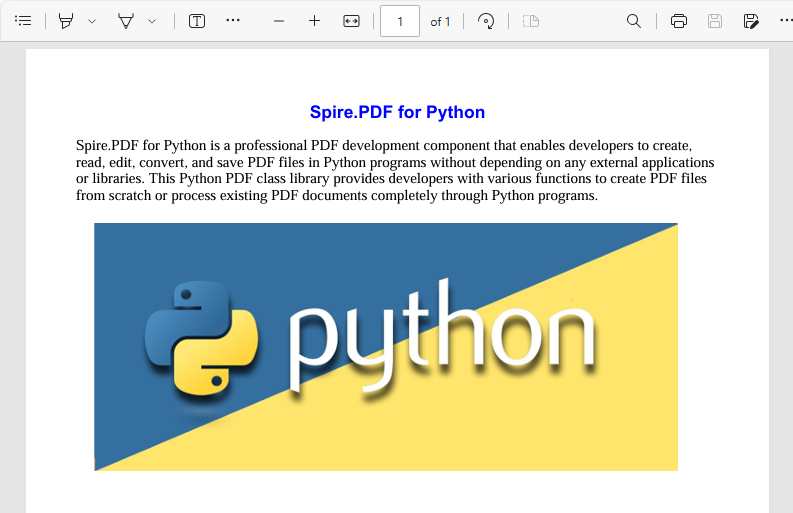Toggle the page view layout button
This screenshot has width=793, height=513.
point(531,21)
